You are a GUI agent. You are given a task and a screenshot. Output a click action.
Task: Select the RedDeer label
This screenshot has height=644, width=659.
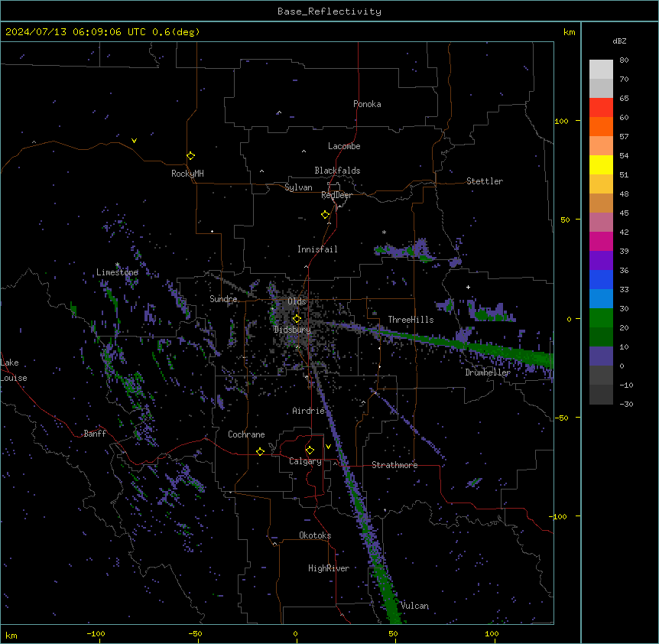coord(336,195)
